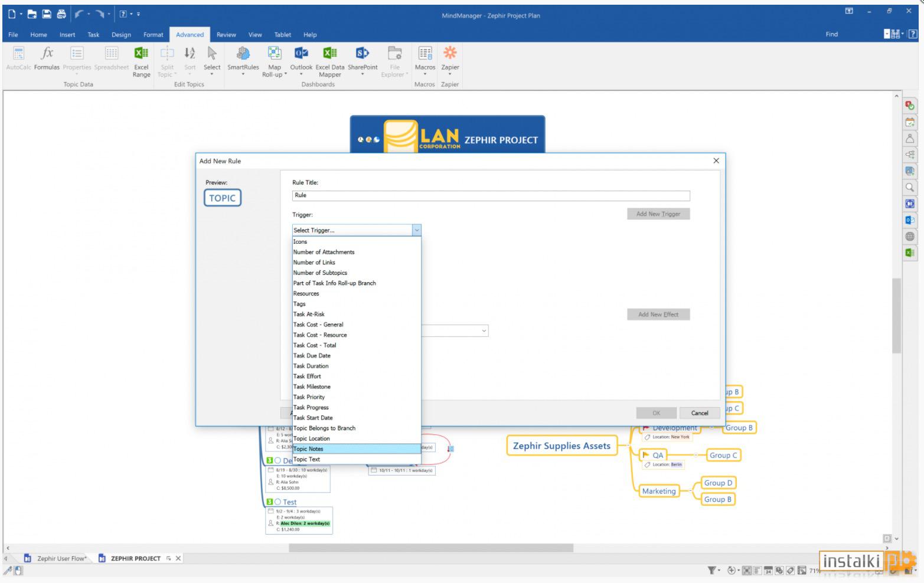The height and width of the screenshot is (583, 924).
Task: Open the Customize Quick Access Toolbar arrow
Action: [x=138, y=14]
